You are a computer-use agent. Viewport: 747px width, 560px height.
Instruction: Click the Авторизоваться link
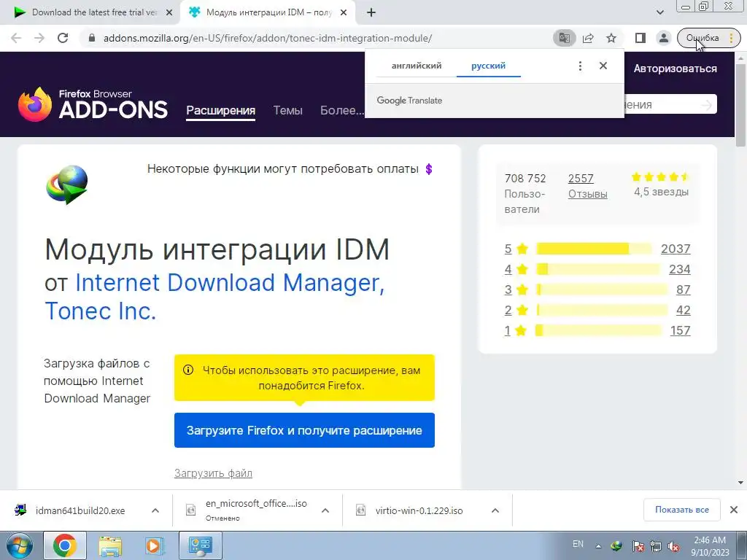(675, 69)
